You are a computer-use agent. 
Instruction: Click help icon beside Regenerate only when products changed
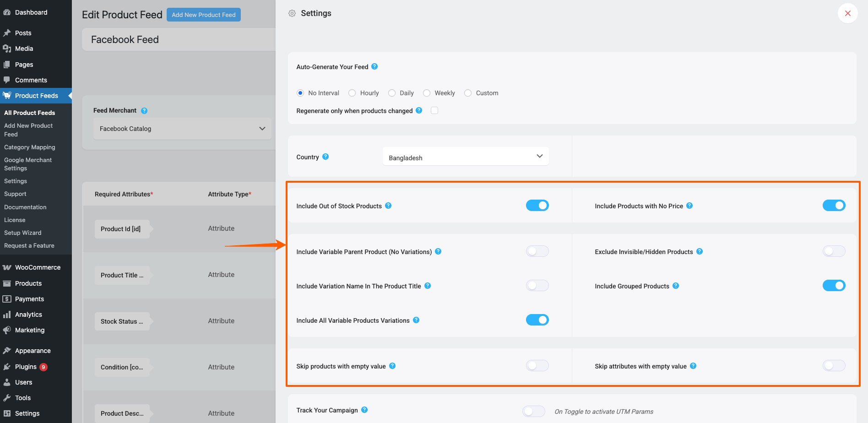419,110
